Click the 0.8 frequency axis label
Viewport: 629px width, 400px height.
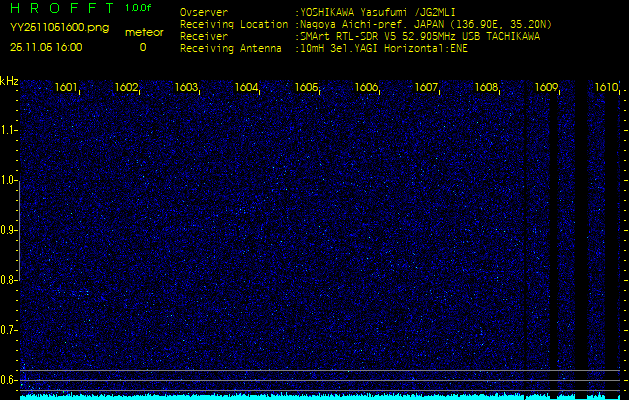click(x=9, y=280)
